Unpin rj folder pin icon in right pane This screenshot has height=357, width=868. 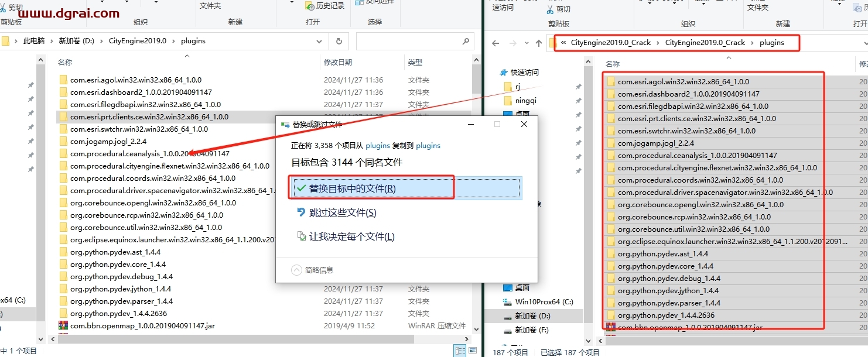[x=578, y=87]
